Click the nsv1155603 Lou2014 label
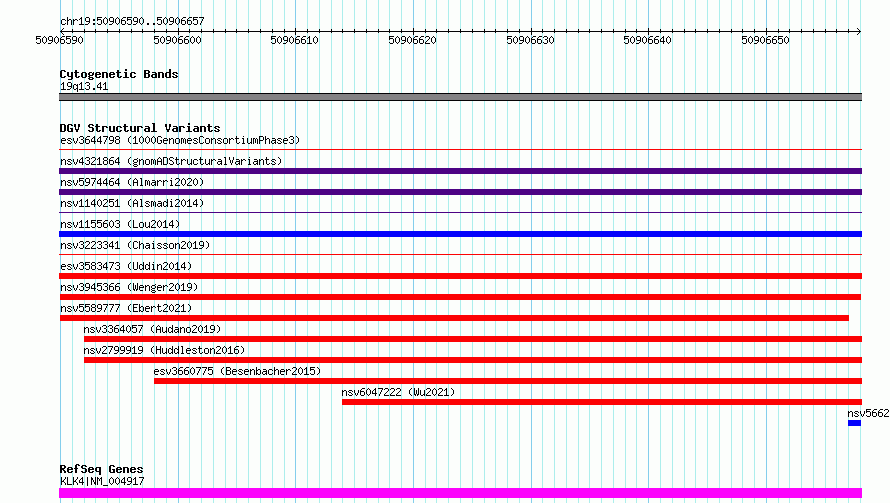Image resolution: width=890 pixels, height=503 pixels. click(x=120, y=224)
